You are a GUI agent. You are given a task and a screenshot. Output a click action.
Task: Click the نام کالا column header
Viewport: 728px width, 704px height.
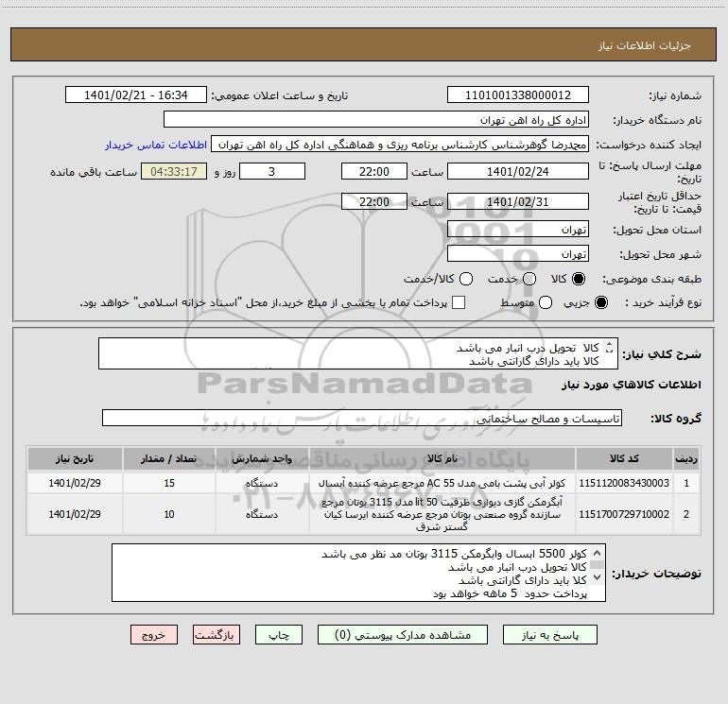coord(442,458)
